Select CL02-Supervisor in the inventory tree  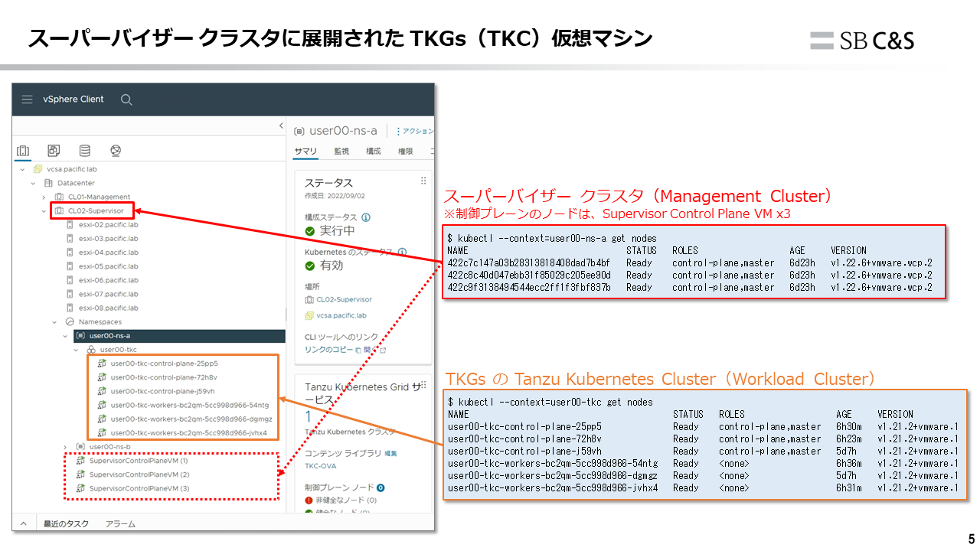tap(96, 210)
